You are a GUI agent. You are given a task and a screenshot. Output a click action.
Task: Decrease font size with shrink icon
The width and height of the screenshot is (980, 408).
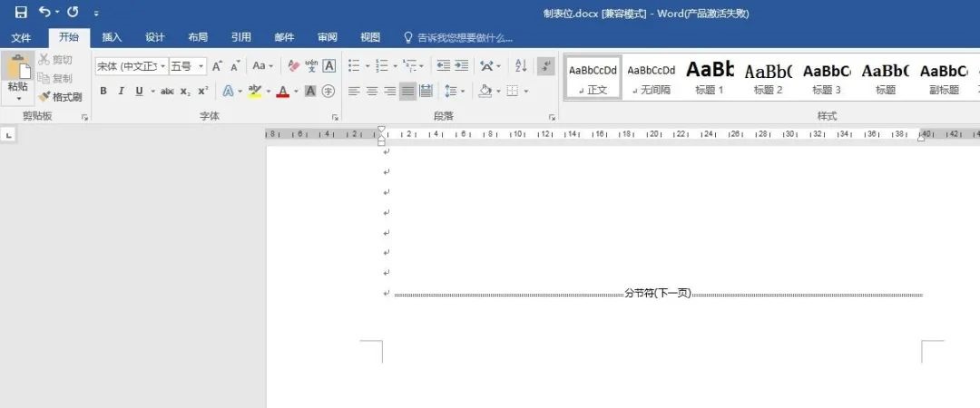point(235,66)
